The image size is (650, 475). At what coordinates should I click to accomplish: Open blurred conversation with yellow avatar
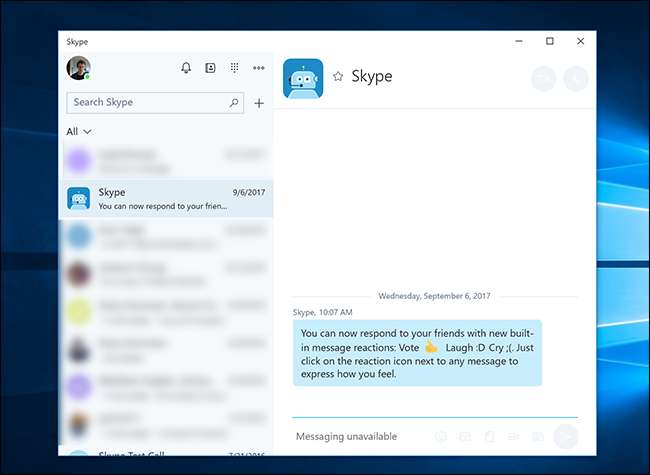point(166,312)
